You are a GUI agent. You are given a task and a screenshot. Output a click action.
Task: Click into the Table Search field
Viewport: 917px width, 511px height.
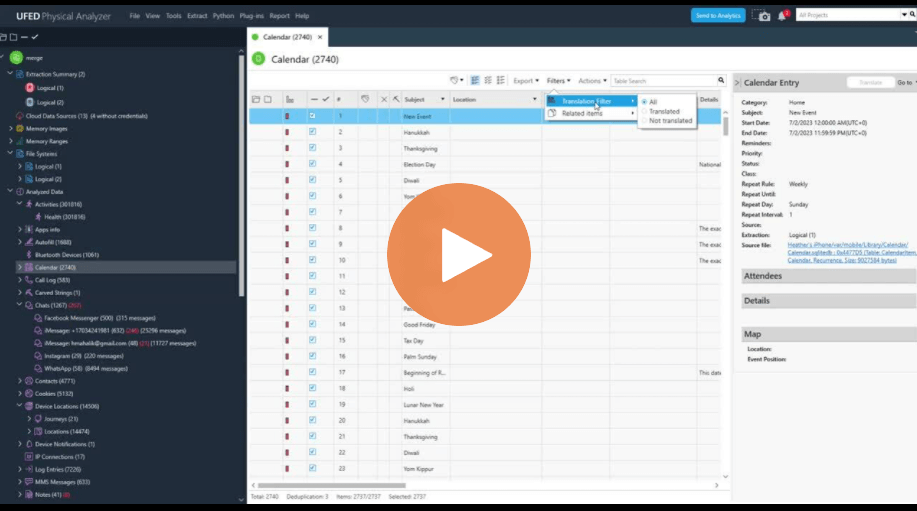pos(662,81)
